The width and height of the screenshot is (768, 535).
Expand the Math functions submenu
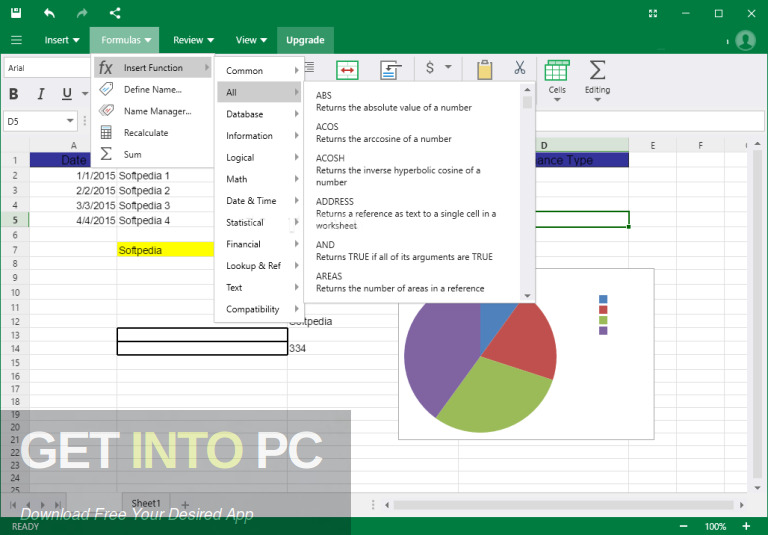(259, 179)
